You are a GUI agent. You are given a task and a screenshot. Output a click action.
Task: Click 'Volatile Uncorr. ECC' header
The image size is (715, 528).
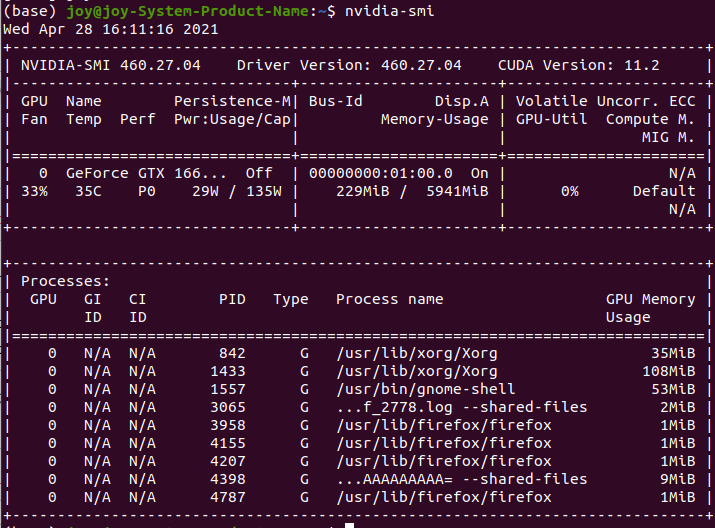pos(606,101)
